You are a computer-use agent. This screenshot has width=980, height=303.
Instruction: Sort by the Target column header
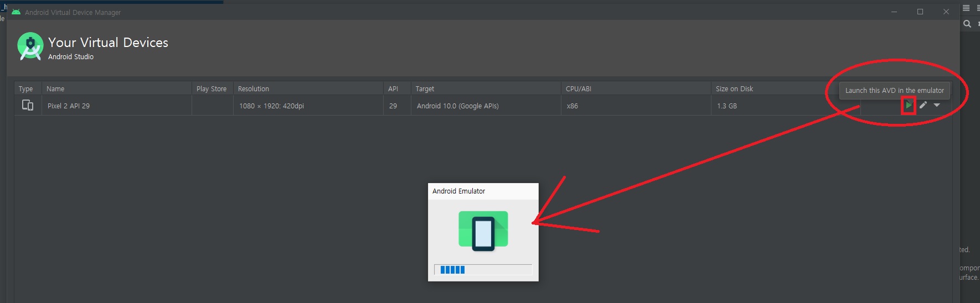pos(486,88)
